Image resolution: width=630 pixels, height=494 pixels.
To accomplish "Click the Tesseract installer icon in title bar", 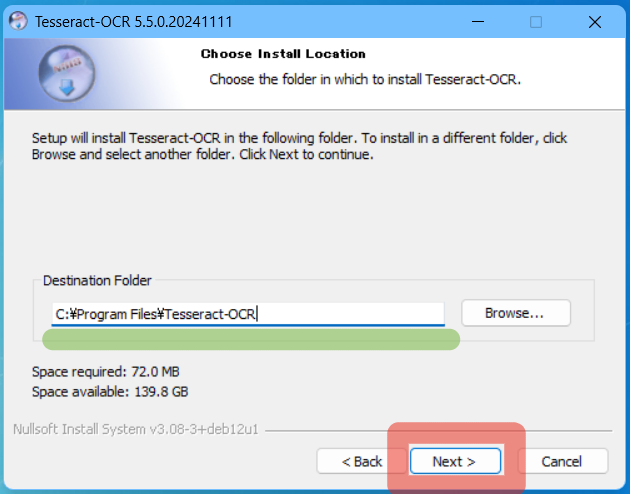I will (x=18, y=21).
